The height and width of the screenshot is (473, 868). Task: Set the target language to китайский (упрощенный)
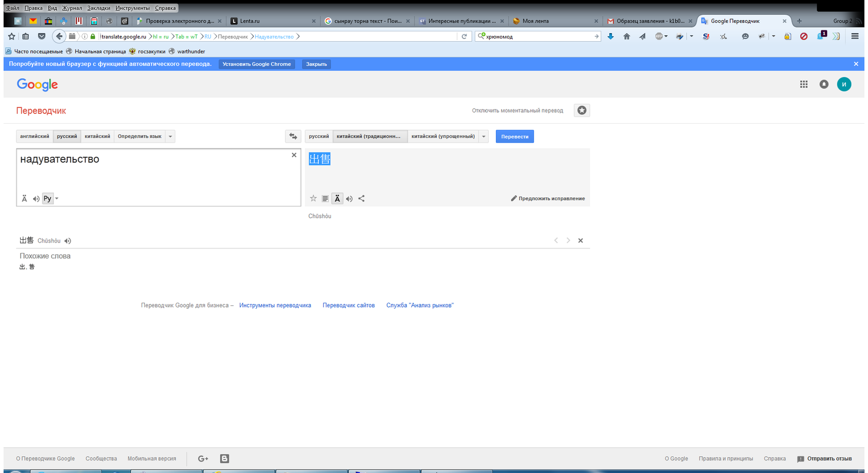point(443,136)
